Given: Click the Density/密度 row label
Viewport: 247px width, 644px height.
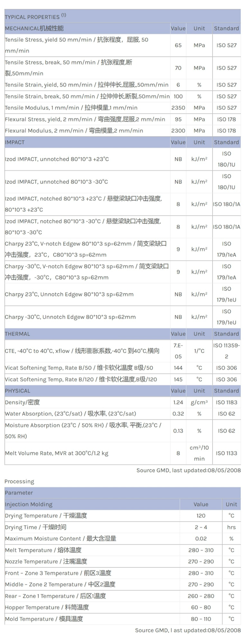Looking at the screenshot, I should (23, 402).
